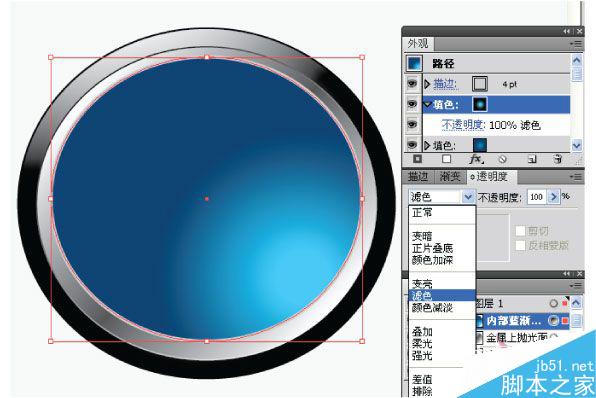Open opacity slider arrow next to 100
The image size is (596, 398).
tap(553, 197)
